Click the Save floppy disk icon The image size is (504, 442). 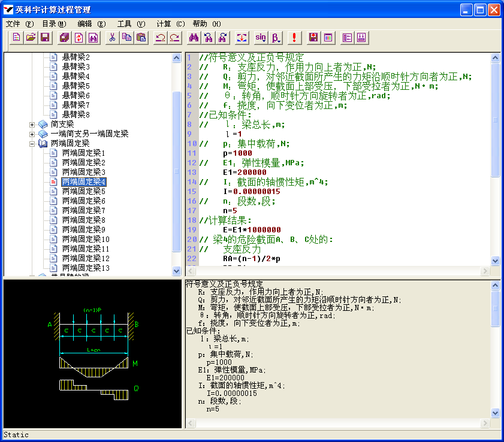45,38
